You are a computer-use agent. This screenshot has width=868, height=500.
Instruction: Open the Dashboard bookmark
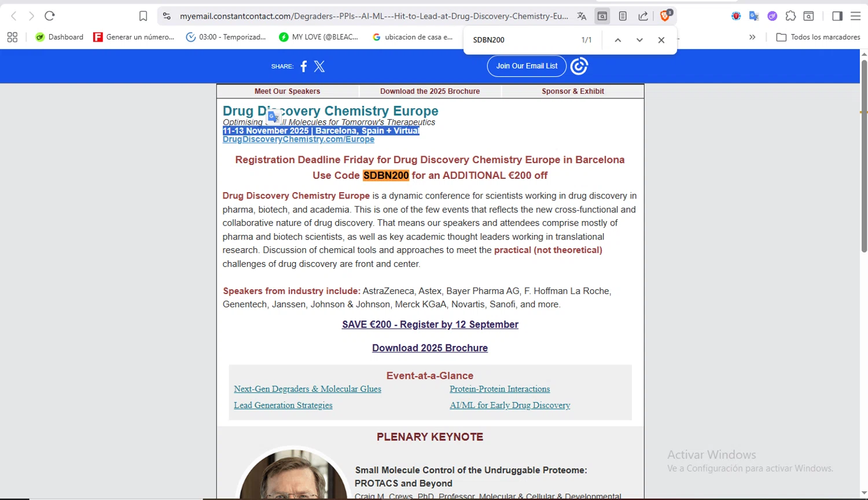pyautogui.click(x=59, y=37)
